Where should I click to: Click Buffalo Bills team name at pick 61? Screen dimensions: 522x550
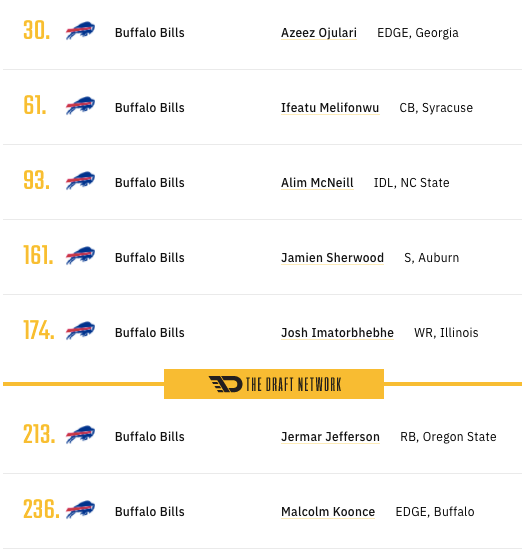click(150, 108)
